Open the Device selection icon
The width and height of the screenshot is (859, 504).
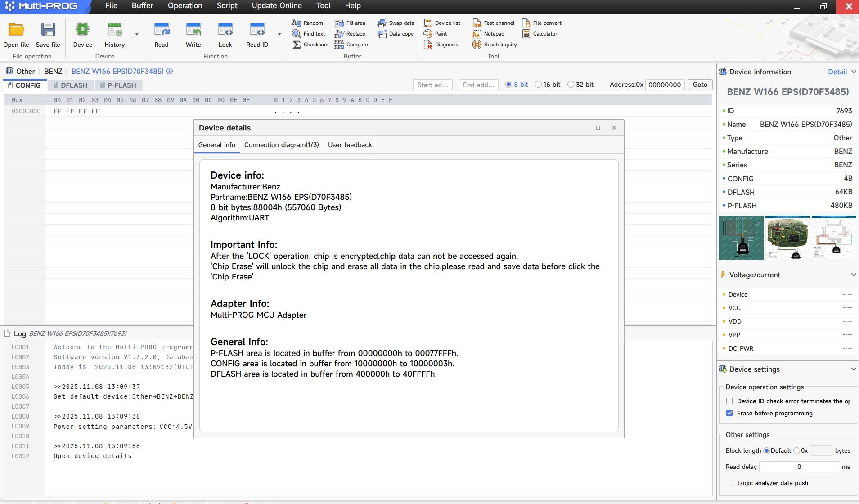coord(82,31)
